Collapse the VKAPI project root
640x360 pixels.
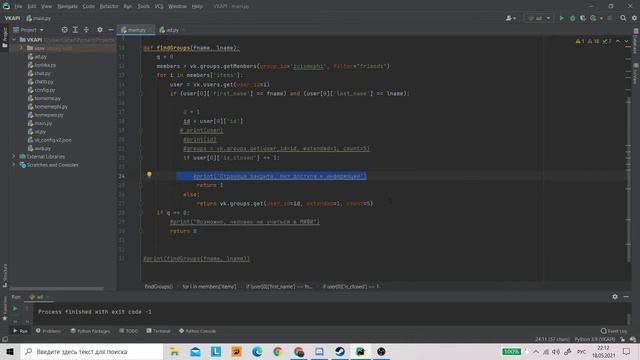(14, 40)
